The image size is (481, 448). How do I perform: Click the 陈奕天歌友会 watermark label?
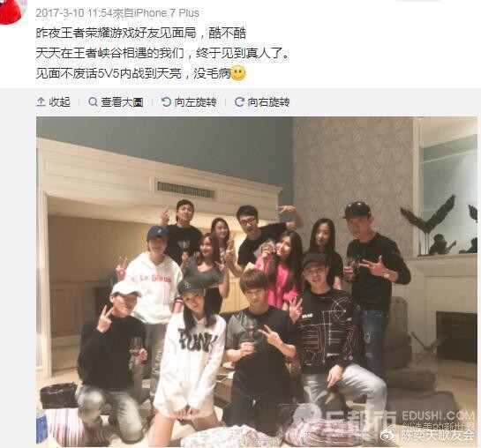(438, 435)
